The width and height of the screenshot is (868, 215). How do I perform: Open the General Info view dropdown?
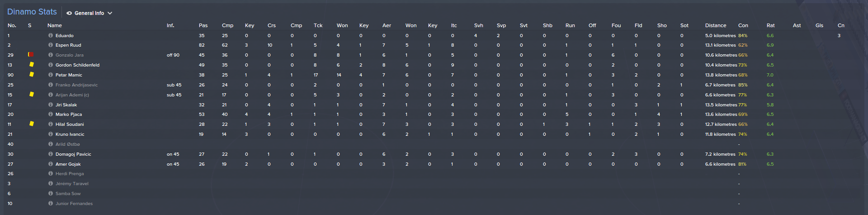(89, 13)
